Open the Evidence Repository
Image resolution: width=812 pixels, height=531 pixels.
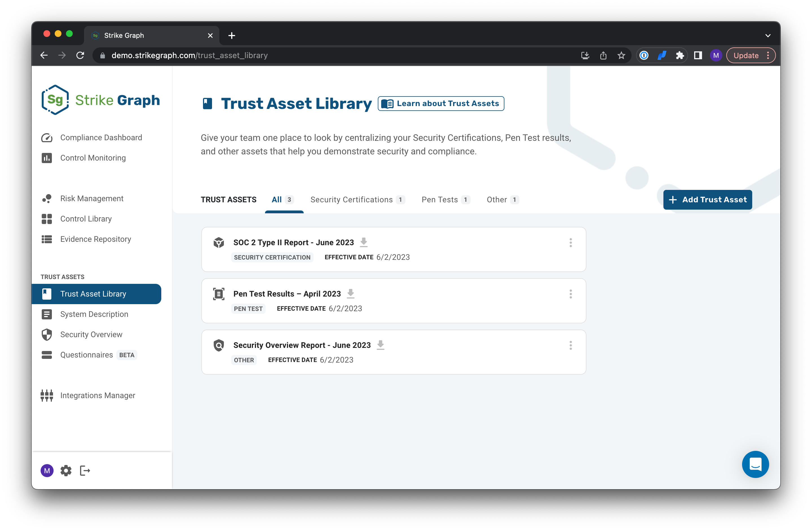96,239
